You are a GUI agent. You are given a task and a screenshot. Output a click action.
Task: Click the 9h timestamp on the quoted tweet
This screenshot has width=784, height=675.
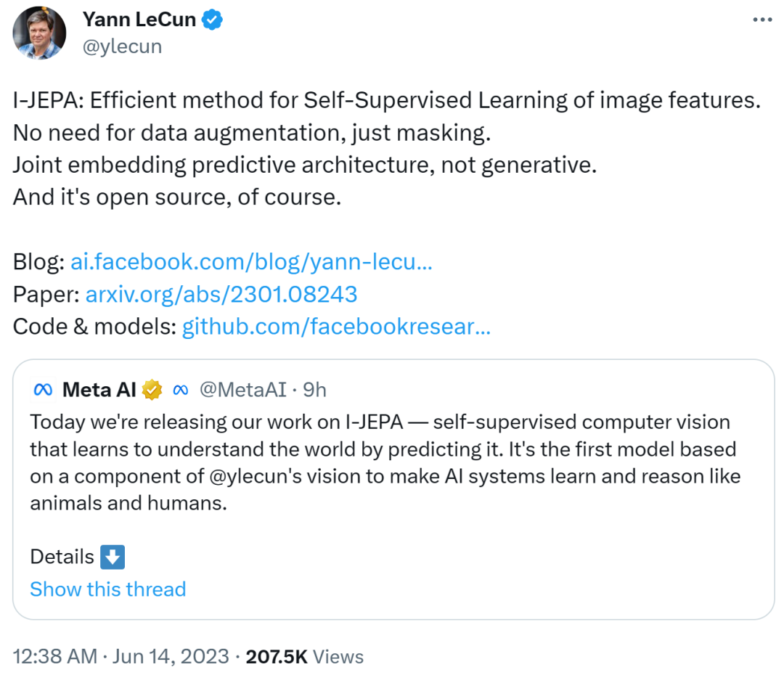point(315,390)
